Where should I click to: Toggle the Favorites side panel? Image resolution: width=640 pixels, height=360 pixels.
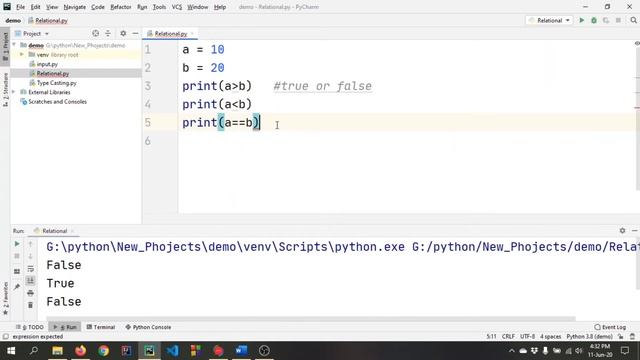pos(5,298)
